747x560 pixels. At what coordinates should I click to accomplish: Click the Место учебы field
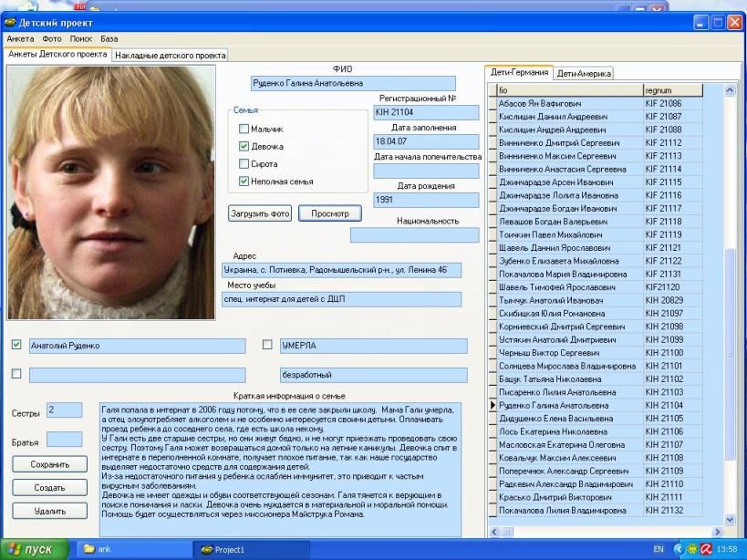pos(342,299)
